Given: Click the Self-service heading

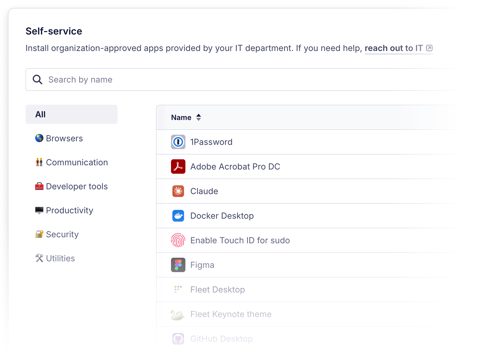Looking at the screenshot, I should [54, 31].
